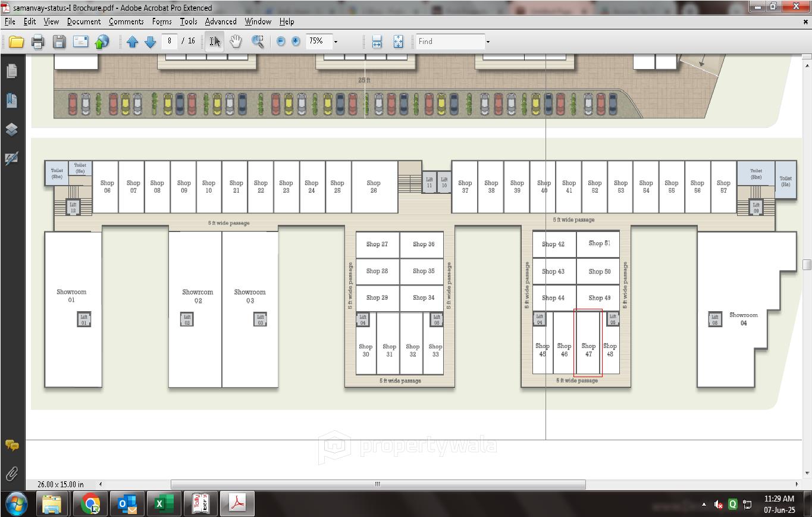
Task: Open Google Chrome from the taskbar
Action: tap(91, 505)
